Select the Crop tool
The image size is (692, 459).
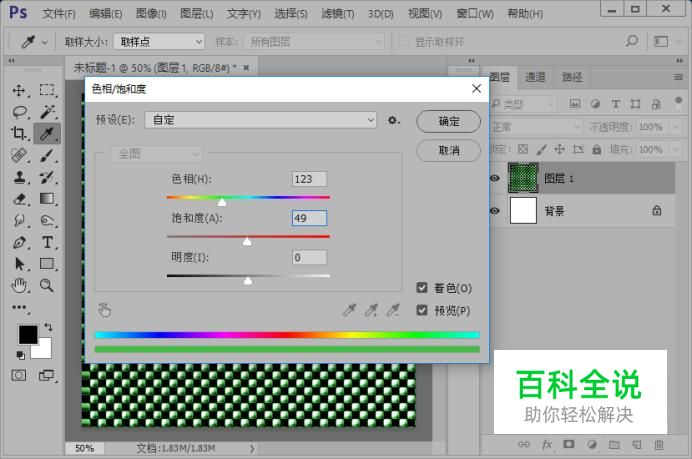19,133
